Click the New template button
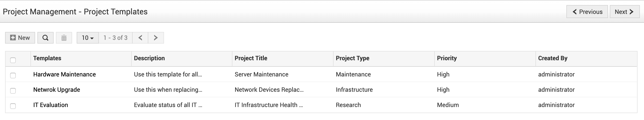This screenshot has height=120, width=644. pos(20,38)
